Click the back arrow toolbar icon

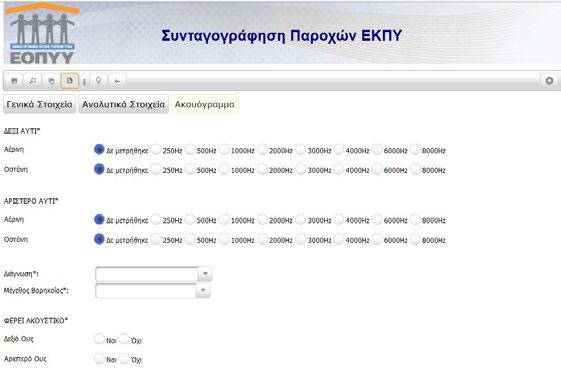117,81
